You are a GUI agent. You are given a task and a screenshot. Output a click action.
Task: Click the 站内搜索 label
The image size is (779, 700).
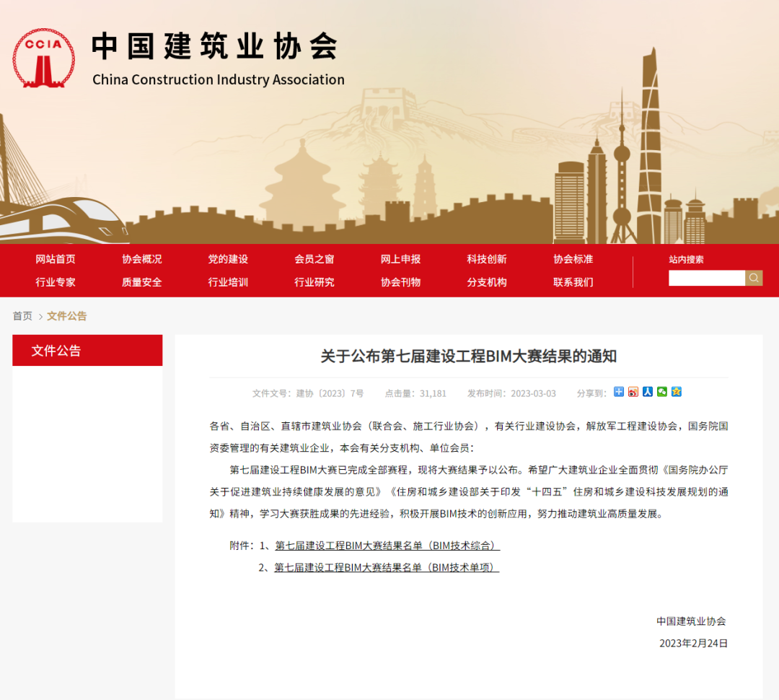[686, 259]
